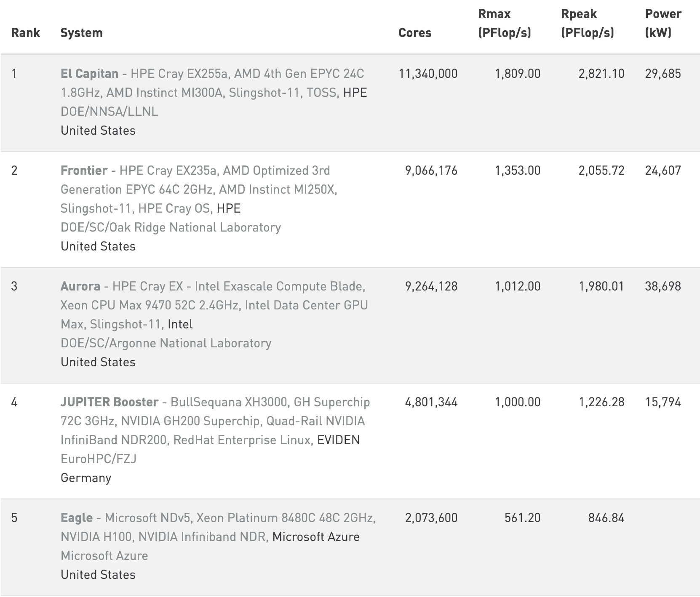Open the JUPITER Booster system page
Screen dimensions: 700x597
click(110, 402)
